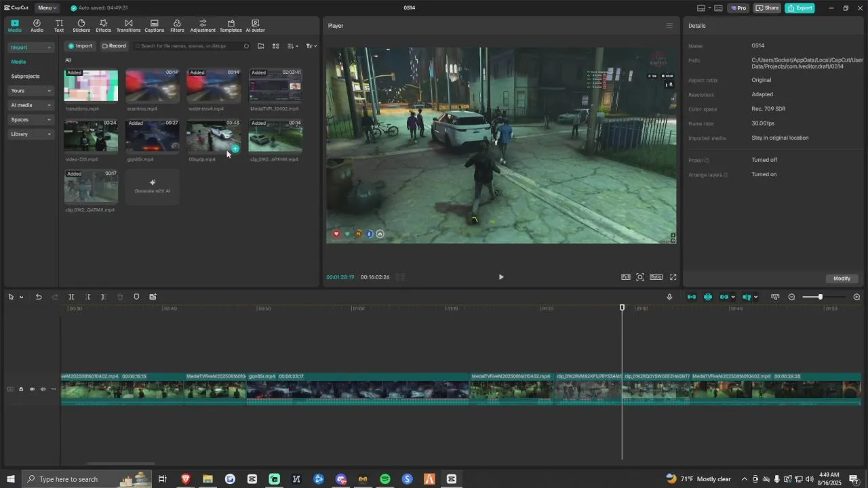Hide the main video track with eye icon

[32, 389]
